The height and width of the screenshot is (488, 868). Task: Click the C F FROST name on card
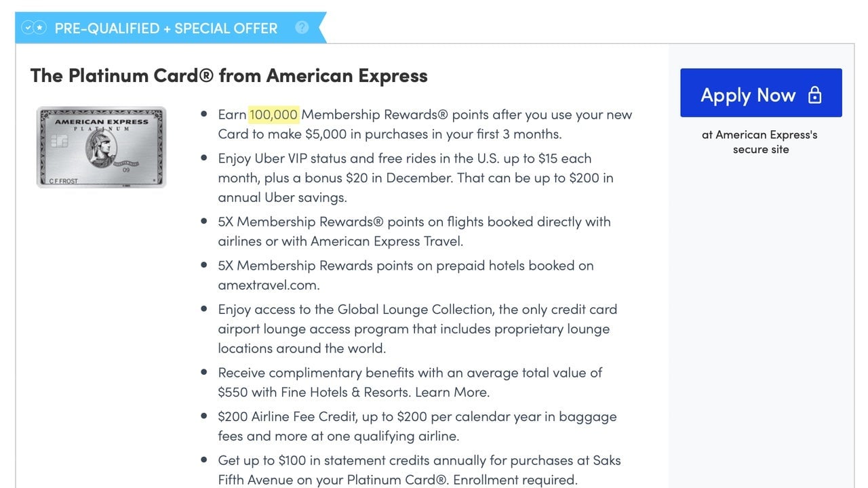coord(64,181)
